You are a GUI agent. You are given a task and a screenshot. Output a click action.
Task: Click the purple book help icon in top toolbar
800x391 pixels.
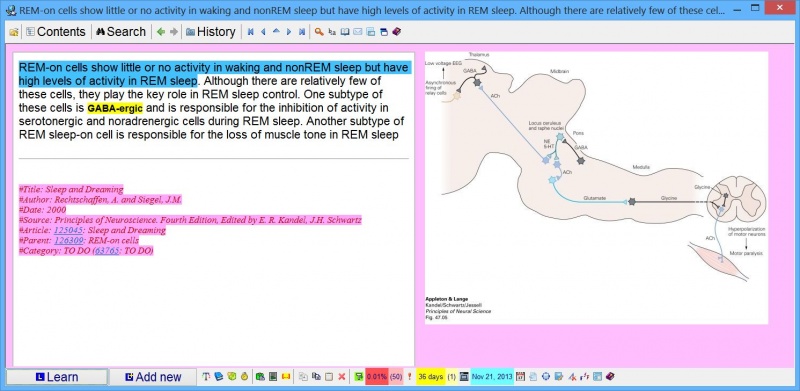point(396,32)
